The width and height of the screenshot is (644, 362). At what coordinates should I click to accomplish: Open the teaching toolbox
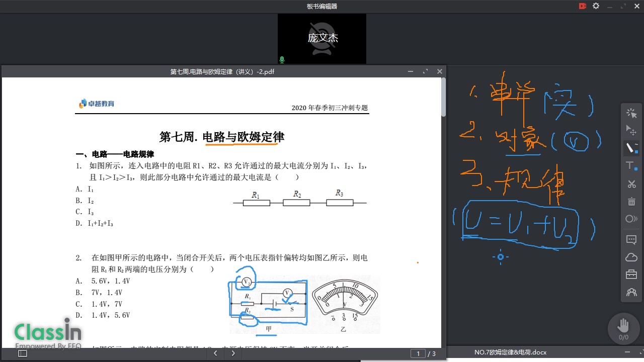(631, 275)
